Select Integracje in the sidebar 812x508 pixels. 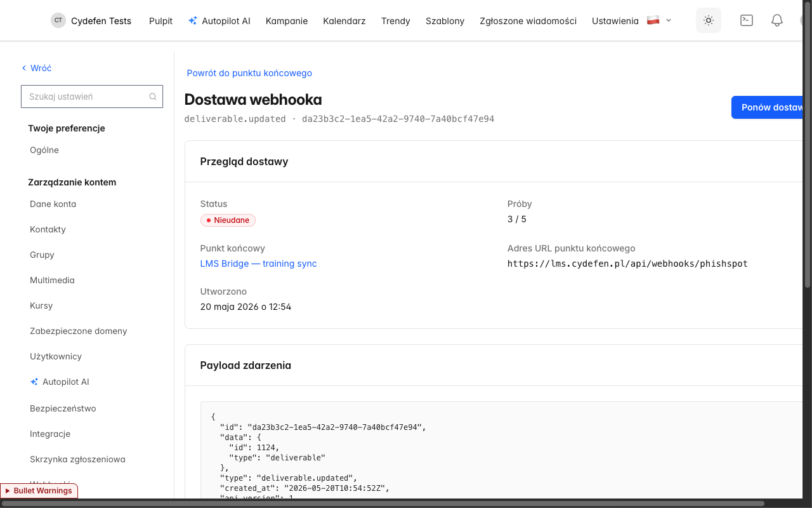click(x=50, y=434)
